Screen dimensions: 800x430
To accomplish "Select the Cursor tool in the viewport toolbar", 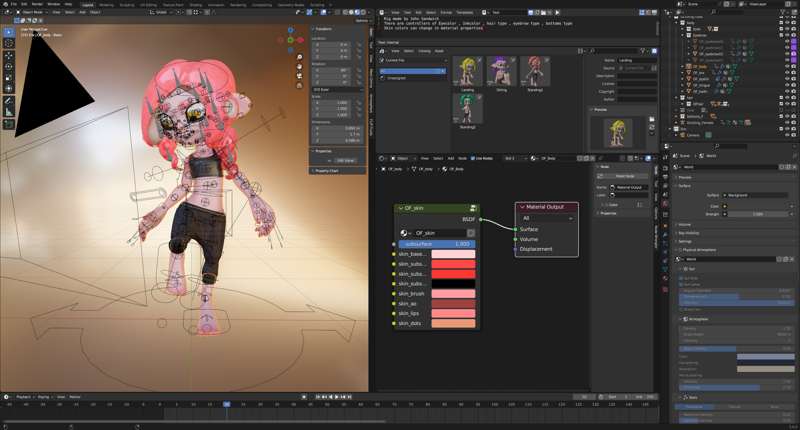I will coord(9,44).
